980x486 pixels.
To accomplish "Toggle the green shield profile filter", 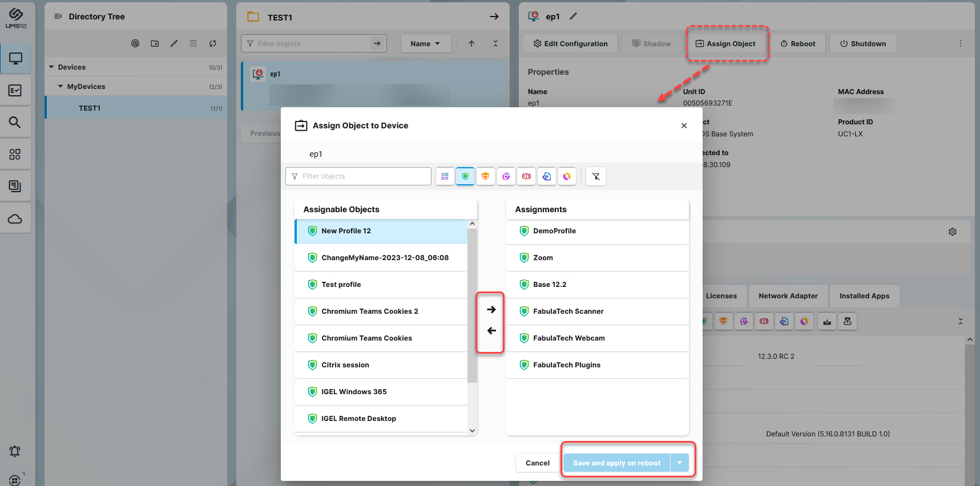I will pos(465,176).
